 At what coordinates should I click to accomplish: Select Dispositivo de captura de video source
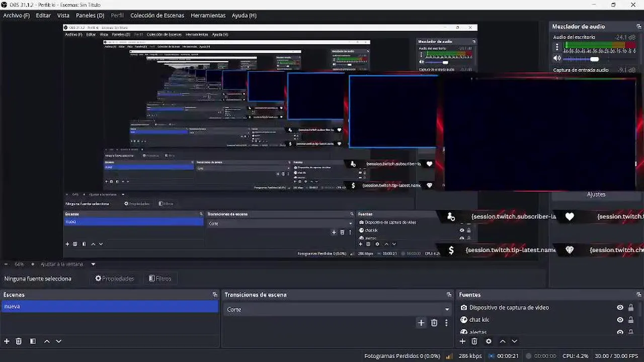pyautogui.click(x=509, y=308)
